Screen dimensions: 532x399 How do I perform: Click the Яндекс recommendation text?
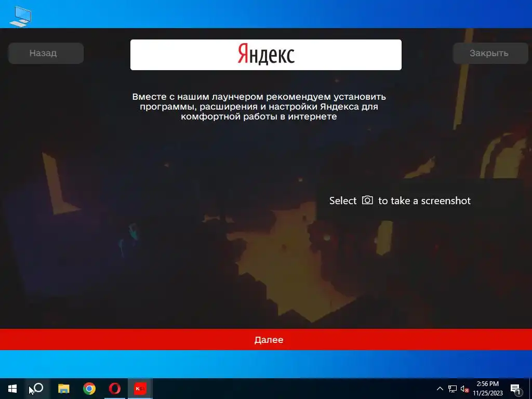click(259, 107)
